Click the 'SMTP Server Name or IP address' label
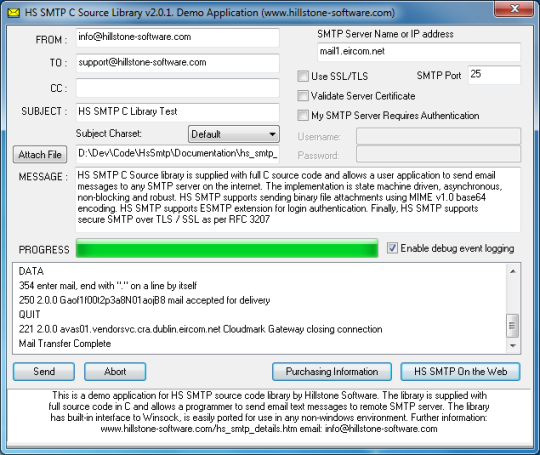The image size is (540, 455). pyautogui.click(x=385, y=34)
